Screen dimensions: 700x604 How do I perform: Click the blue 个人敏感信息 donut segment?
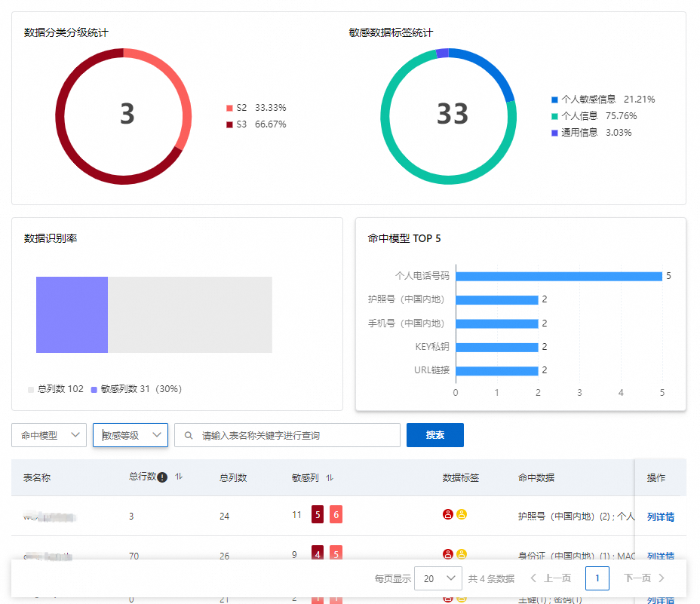tap(490, 69)
